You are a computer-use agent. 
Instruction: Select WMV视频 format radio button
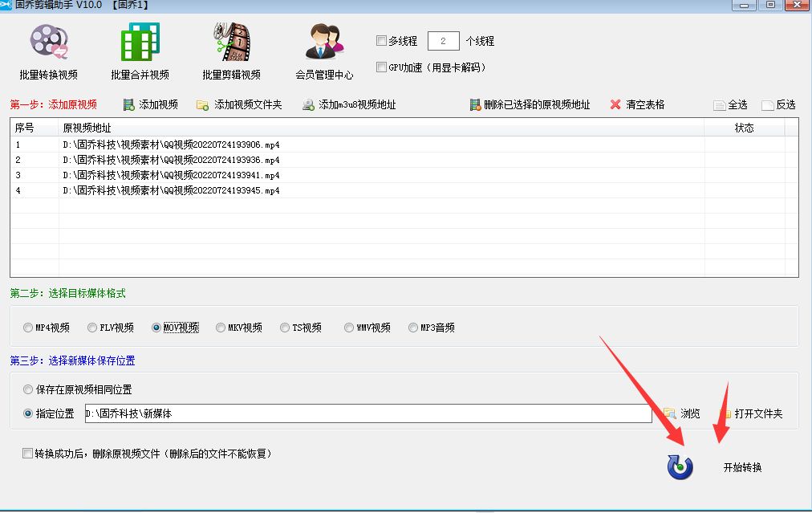coord(349,328)
